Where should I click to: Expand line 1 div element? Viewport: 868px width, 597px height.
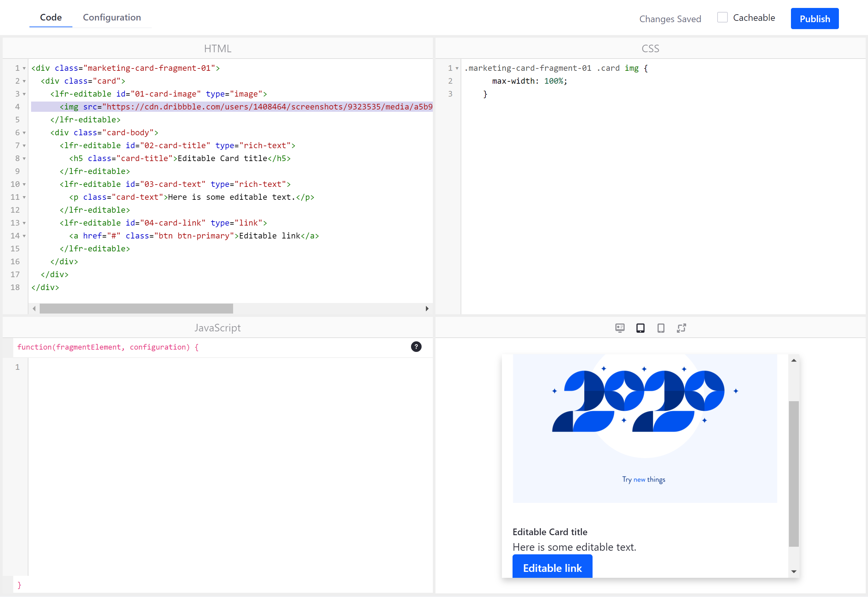(x=24, y=68)
